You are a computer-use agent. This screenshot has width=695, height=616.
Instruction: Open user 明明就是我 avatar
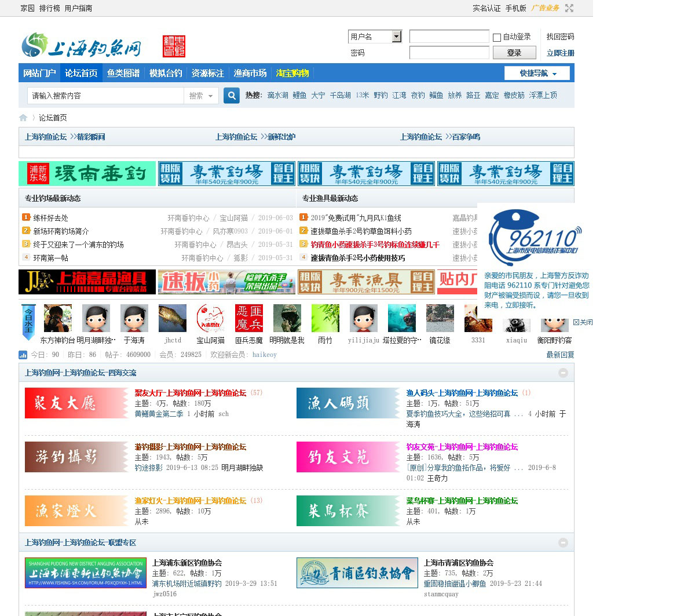pos(287,318)
